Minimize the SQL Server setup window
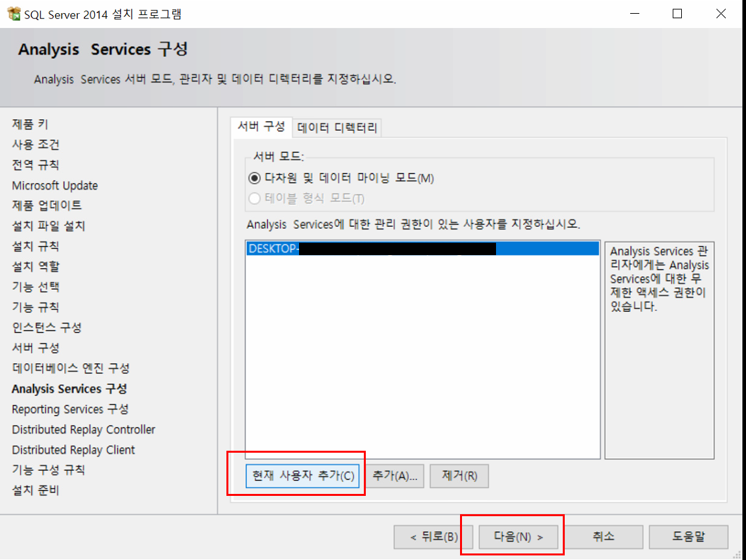This screenshot has height=560, width=746. click(635, 14)
